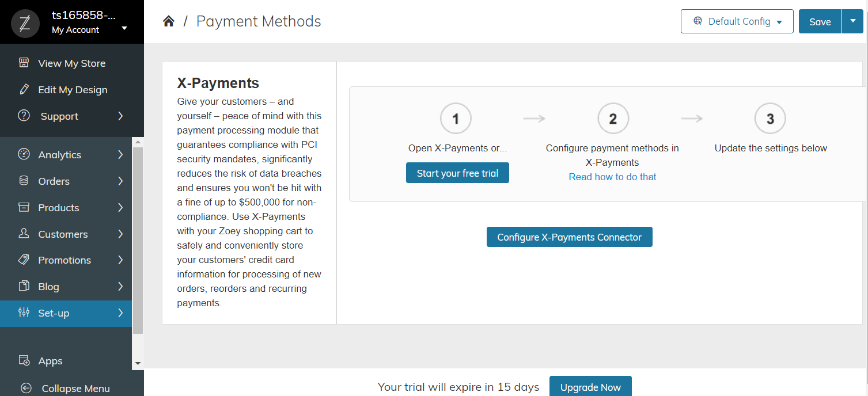Click the Edit My Design pencil icon
Viewport: 868px width, 396px height.
point(24,89)
